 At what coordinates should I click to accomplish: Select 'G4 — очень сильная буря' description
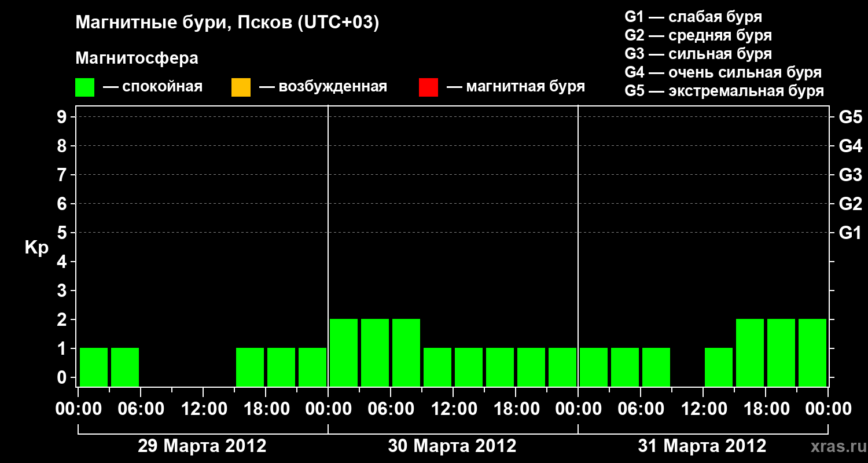point(723,72)
